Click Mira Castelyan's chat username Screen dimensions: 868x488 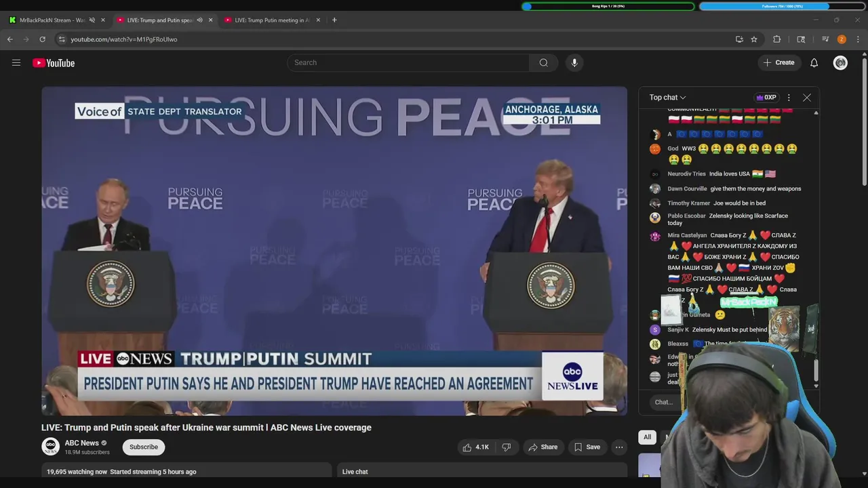coord(687,235)
